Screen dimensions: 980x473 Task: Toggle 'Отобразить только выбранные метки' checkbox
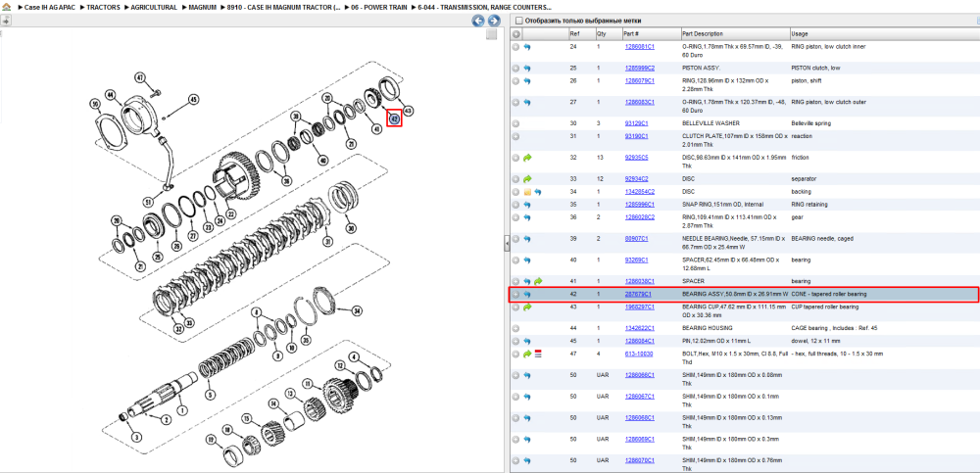point(518,21)
